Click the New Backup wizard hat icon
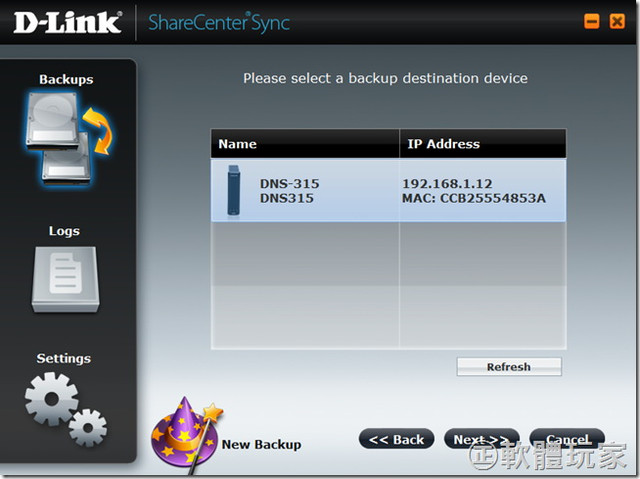The height and width of the screenshot is (479, 640). [184, 435]
